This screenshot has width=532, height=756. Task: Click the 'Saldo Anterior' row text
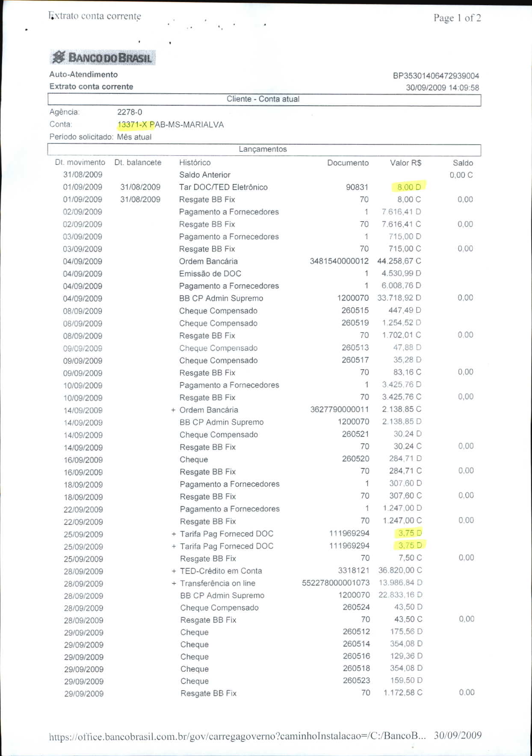pos(205,175)
